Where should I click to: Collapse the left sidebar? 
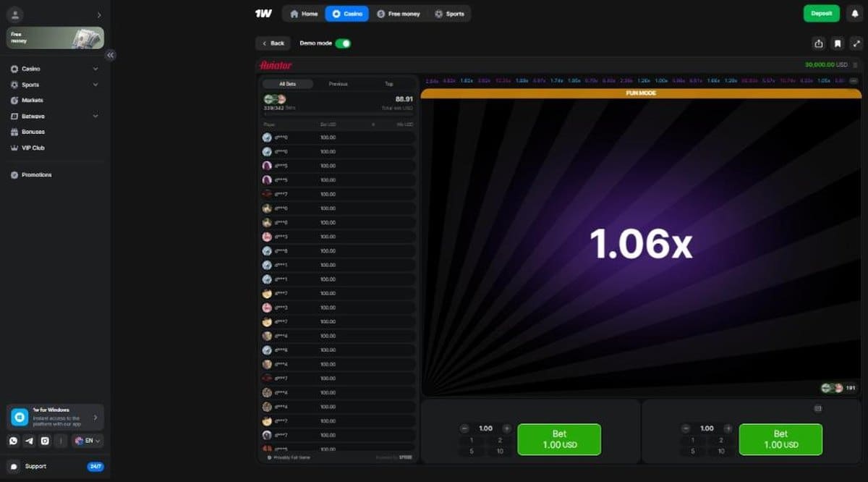[111, 55]
